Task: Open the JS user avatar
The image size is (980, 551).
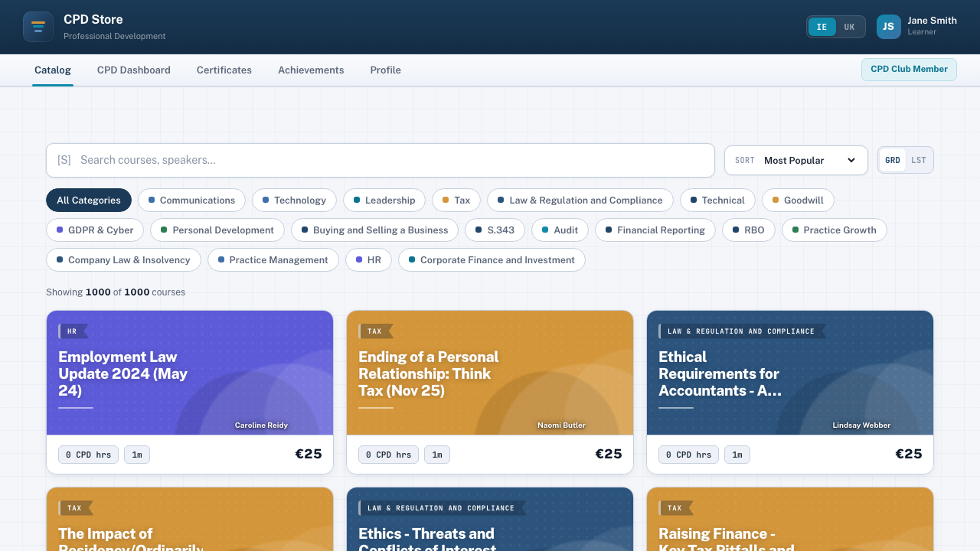Action: pos(889,27)
